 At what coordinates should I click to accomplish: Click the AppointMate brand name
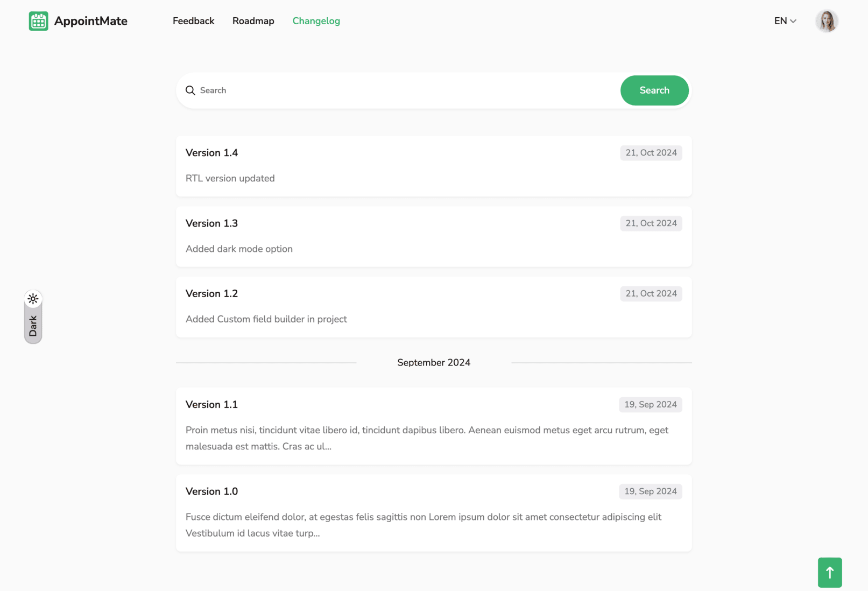pos(91,21)
